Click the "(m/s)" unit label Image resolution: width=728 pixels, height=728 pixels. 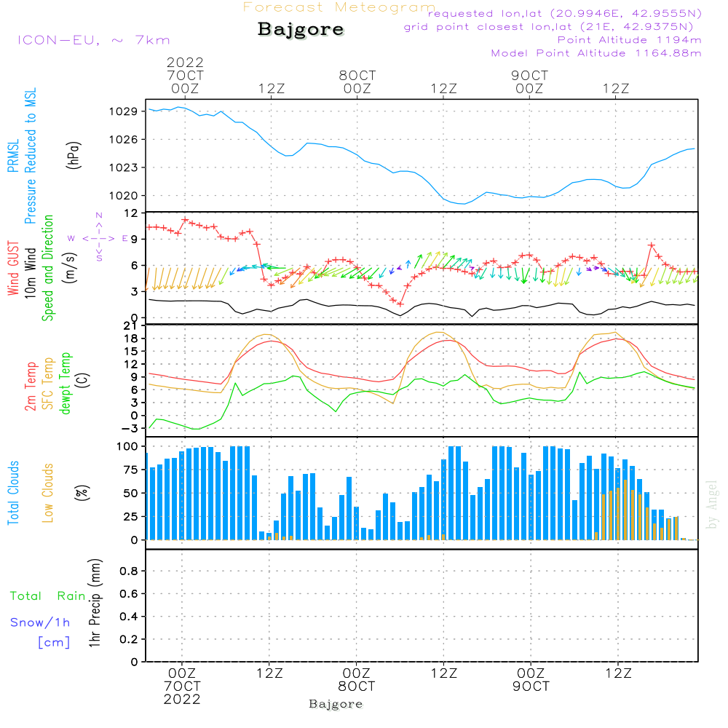(70, 268)
